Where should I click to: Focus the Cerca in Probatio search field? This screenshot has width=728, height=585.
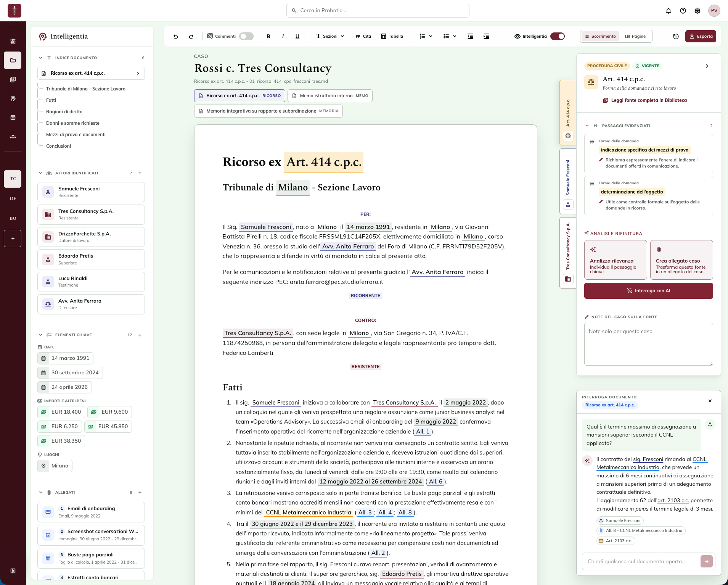tap(378, 11)
